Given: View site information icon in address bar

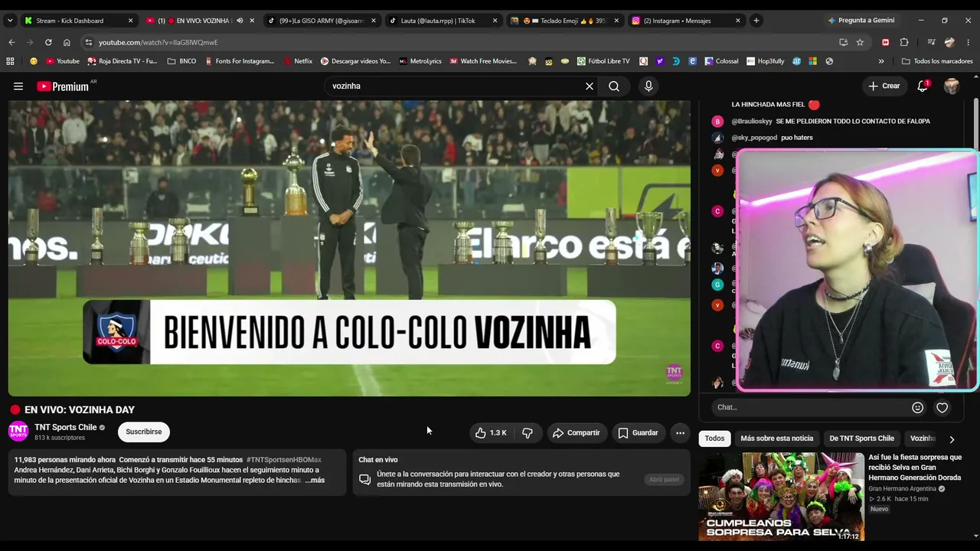Looking at the screenshot, I should coord(89,42).
